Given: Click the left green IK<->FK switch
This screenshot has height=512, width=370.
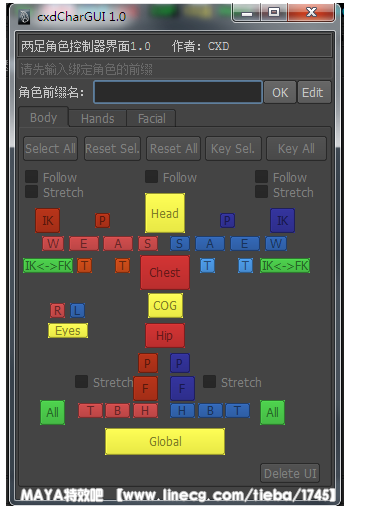Looking at the screenshot, I should pyautogui.click(x=48, y=265).
